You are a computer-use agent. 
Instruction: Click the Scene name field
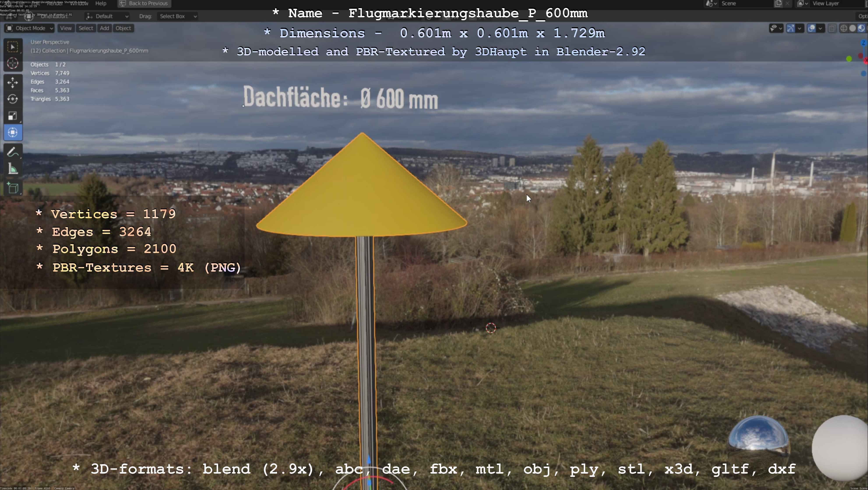(x=746, y=3)
